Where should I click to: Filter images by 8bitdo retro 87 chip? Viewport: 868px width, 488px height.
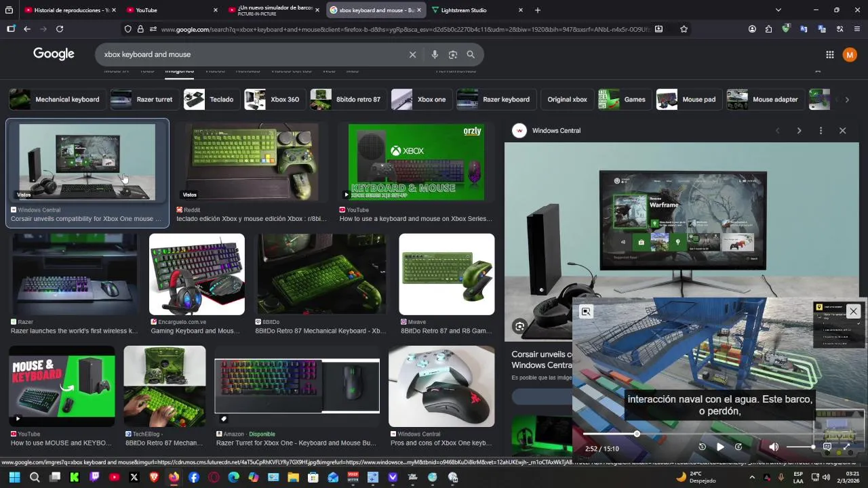pyautogui.click(x=347, y=100)
